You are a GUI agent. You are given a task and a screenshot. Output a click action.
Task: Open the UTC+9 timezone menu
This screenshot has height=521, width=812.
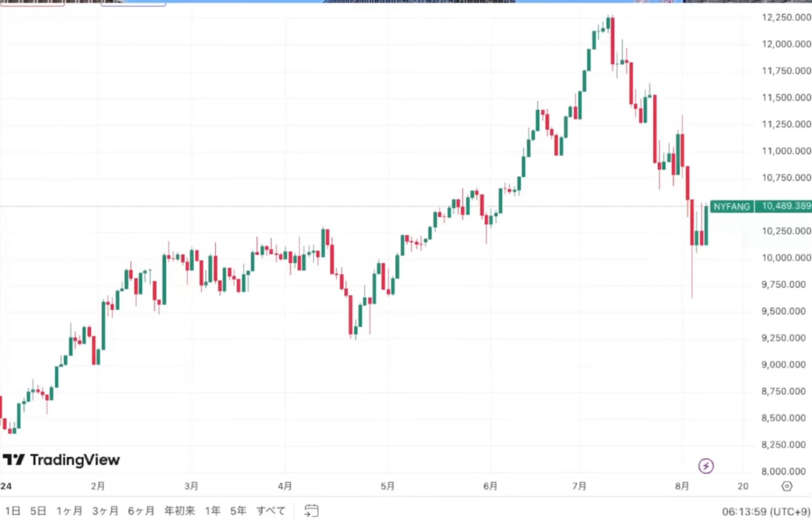click(766, 512)
